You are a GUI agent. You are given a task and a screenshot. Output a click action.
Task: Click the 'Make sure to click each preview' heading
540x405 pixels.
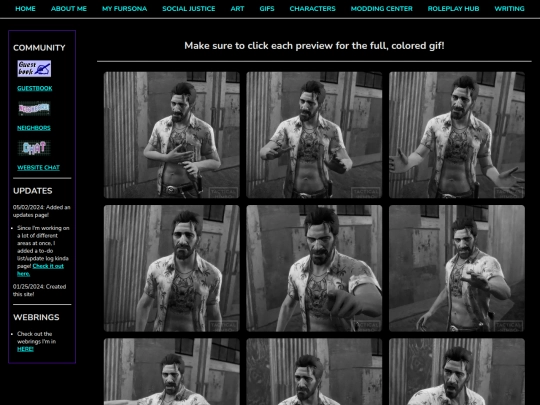tap(314, 46)
